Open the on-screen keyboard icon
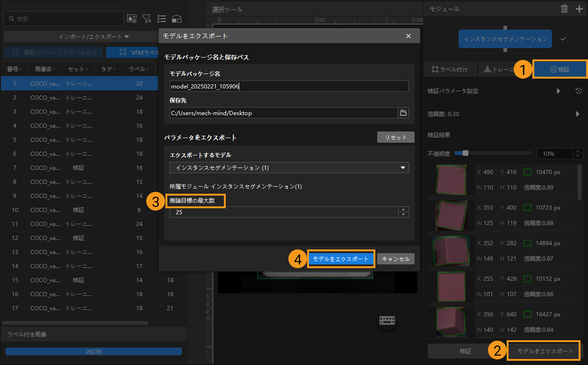The image size is (588, 365). click(x=387, y=321)
